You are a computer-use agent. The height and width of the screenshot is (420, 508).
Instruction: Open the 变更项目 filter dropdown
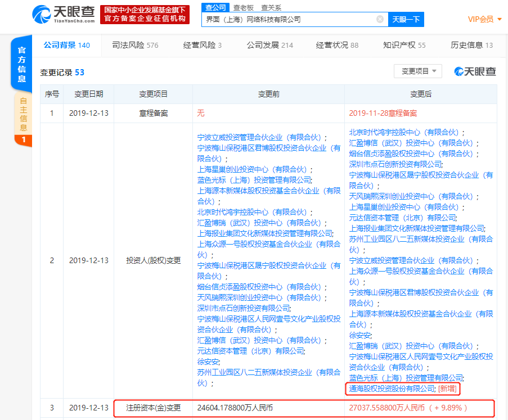tap(418, 71)
